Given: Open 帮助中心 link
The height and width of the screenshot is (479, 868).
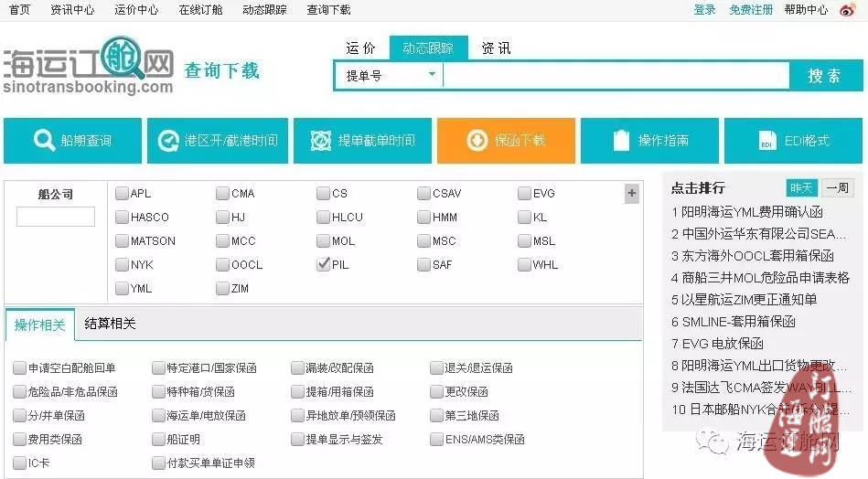Looking at the screenshot, I should coord(806,9).
